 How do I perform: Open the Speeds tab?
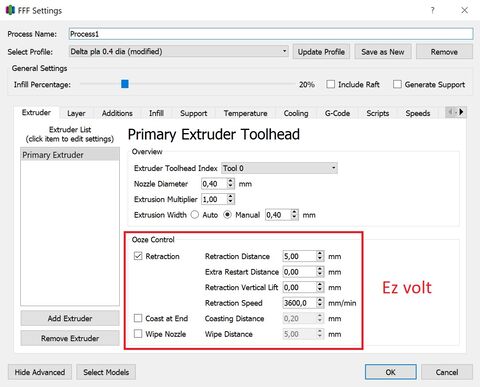[418, 113]
